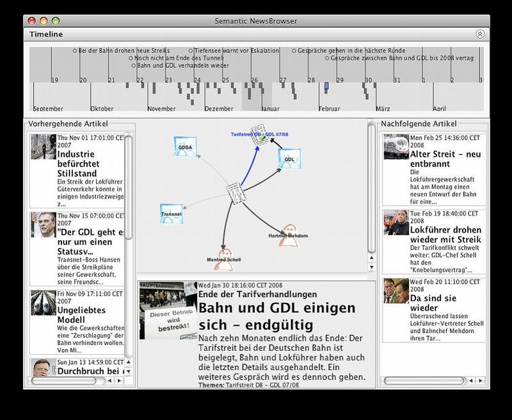Click train thumbnail of 'Alter Streit' article
The width and height of the screenshot is (512, 420).
[x=396, y=147]
